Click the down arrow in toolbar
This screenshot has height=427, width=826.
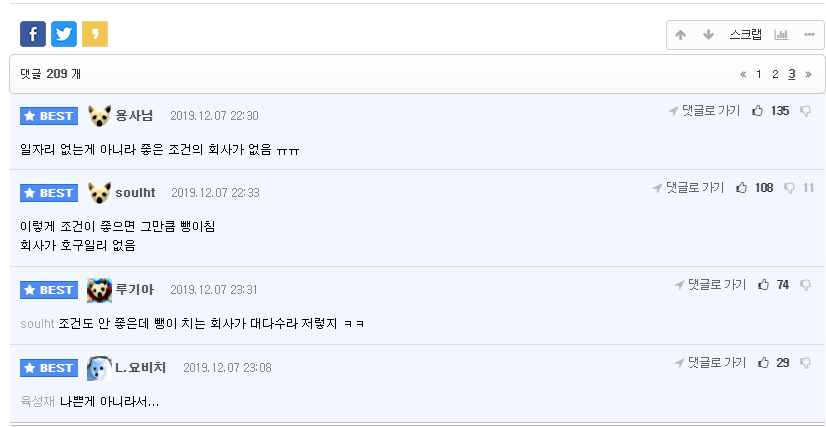[x=708, y=35]
